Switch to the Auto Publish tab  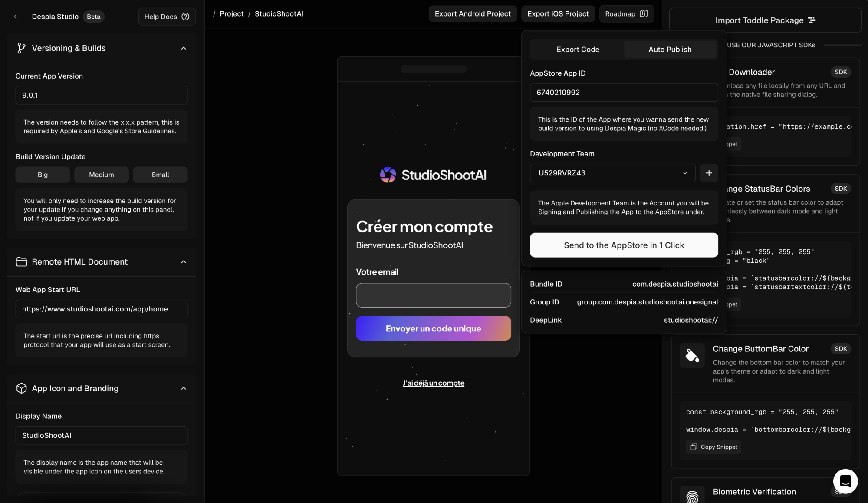click(670, 50)
